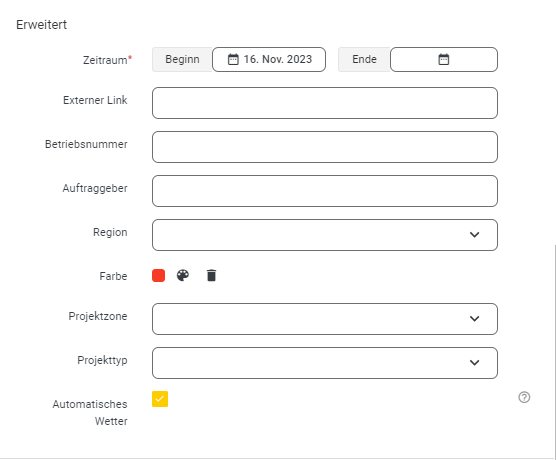Click calendar icon in Ende date field
Image resolution: width=556 pixels, height=460 pixels.
point(444,59)
